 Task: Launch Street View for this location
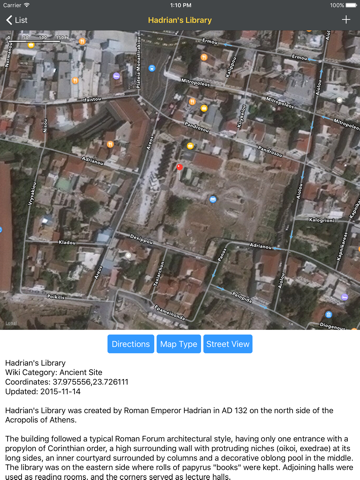coord(228,344)
